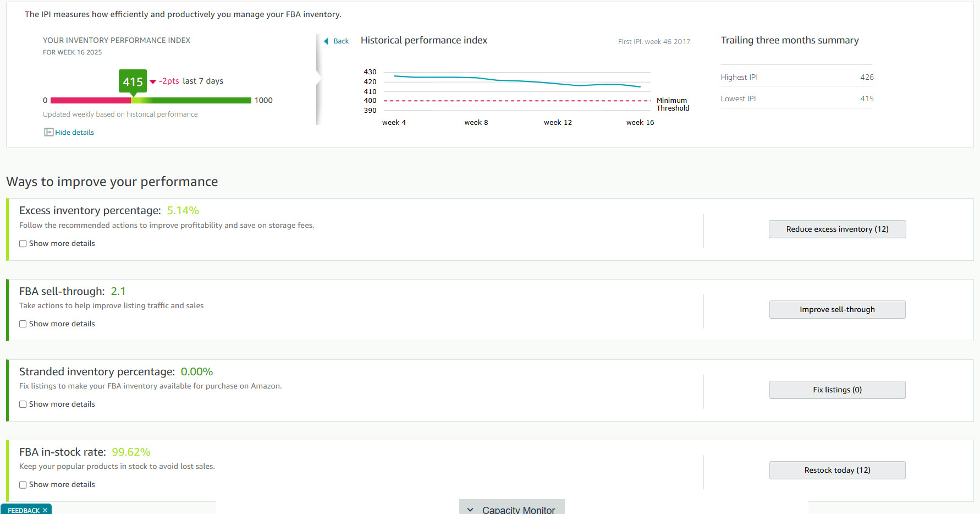Click the green 415 IPI score badge
The height and width of the screenshot is (514, 980).
pos(133,81)
